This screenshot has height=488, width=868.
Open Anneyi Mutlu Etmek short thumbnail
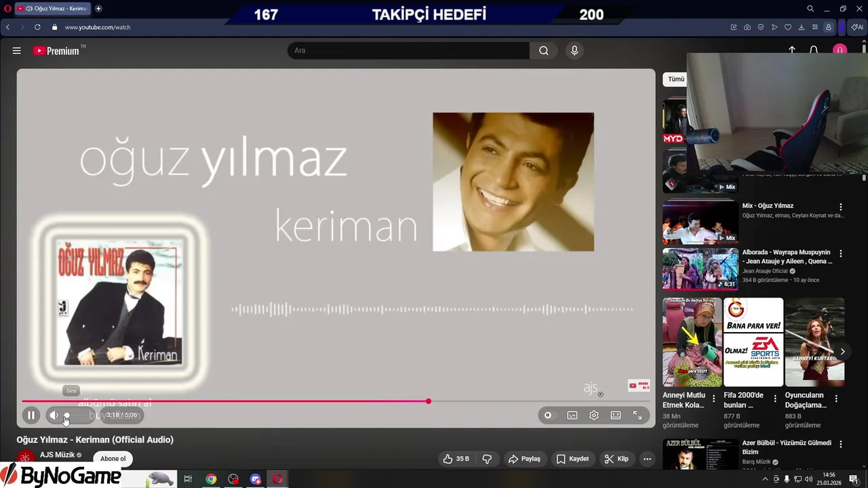[x=692, y=342]
